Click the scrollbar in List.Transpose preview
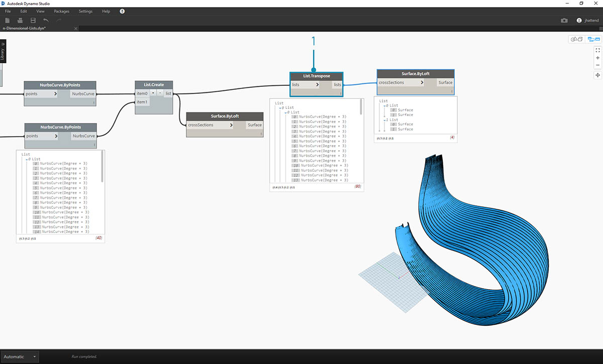 click(x=361, y=107)
